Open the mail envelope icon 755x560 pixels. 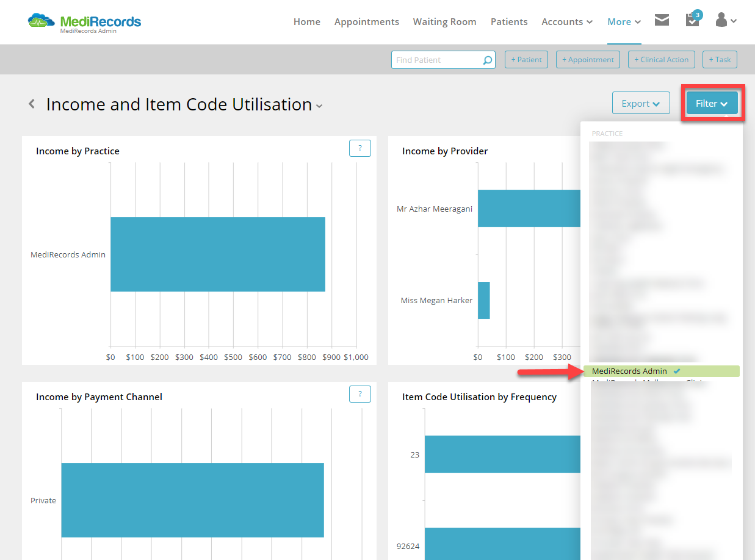pos(662,20)
